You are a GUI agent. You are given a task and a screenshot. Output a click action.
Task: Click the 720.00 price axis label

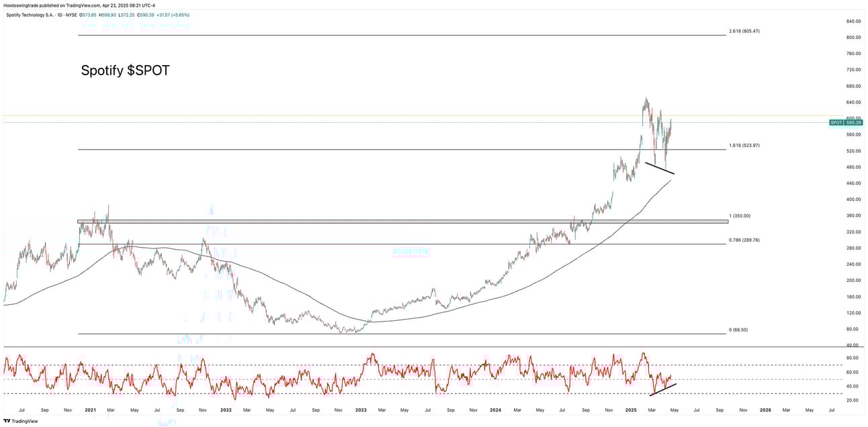pos(853,69)
